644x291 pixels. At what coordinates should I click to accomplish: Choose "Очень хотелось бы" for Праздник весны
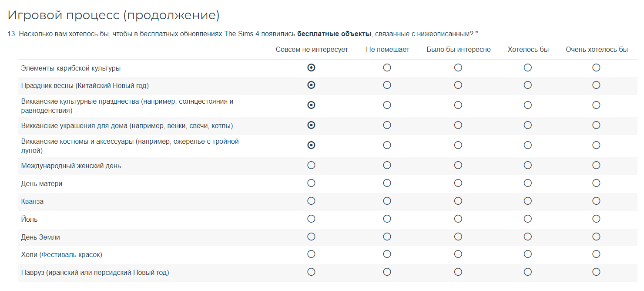tap(596, 85)
